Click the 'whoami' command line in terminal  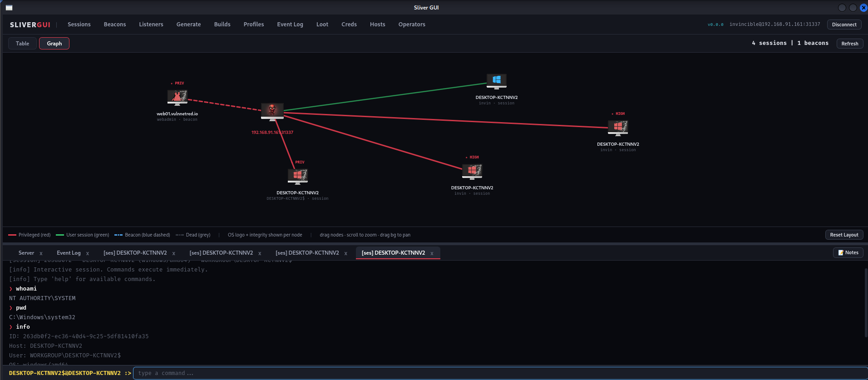(x=26, y=289)
